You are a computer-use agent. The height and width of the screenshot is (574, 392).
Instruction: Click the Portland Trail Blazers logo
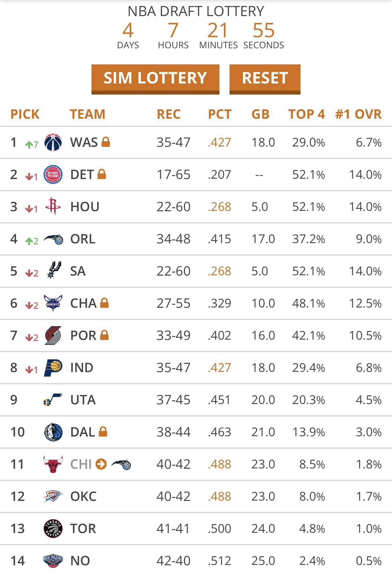coord(53,335)
